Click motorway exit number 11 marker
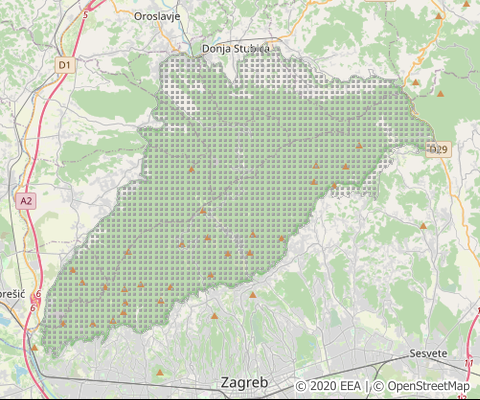The width and height of the screenshot is (480, 400). [469, 362]
